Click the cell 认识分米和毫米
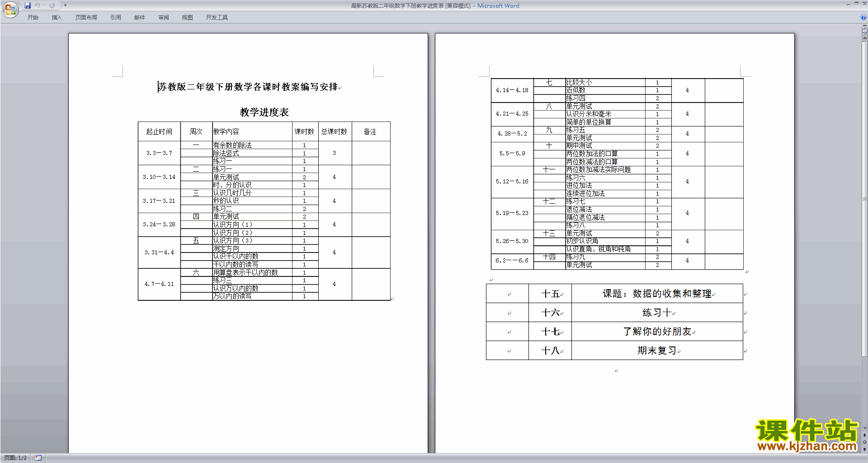Image resolution: width=868 pixels, height=463 pixels. 605,114
